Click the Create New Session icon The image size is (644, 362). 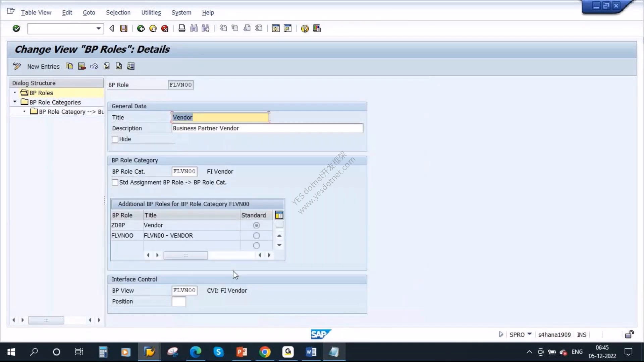276,28
